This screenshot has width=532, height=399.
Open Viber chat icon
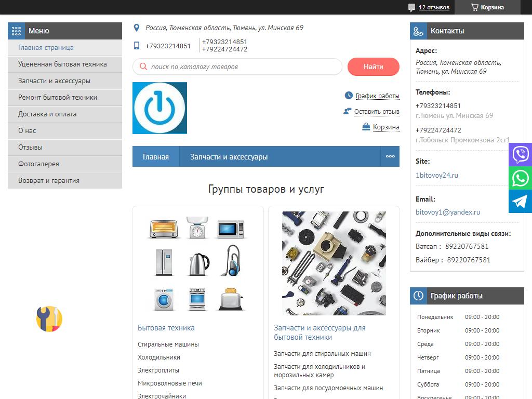coord(520,154)
